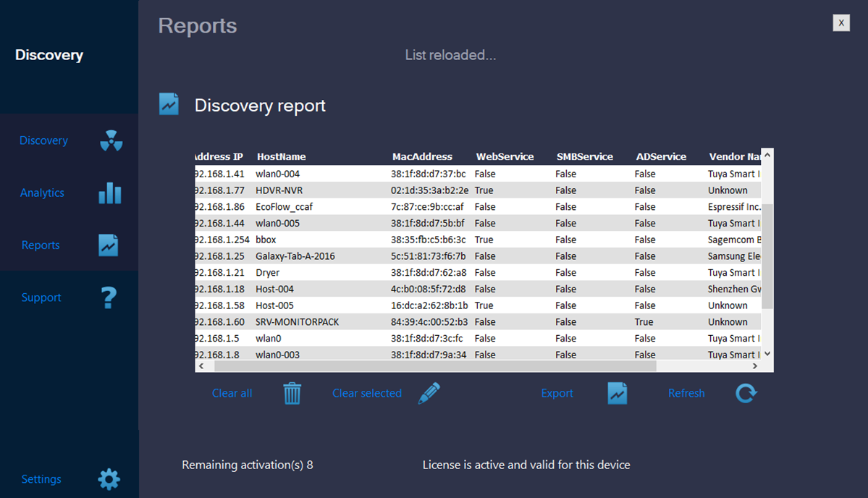Click ADService True value for SRV-MONITORPACK
The width and height of the screenshot is (868, 498).
644,322
